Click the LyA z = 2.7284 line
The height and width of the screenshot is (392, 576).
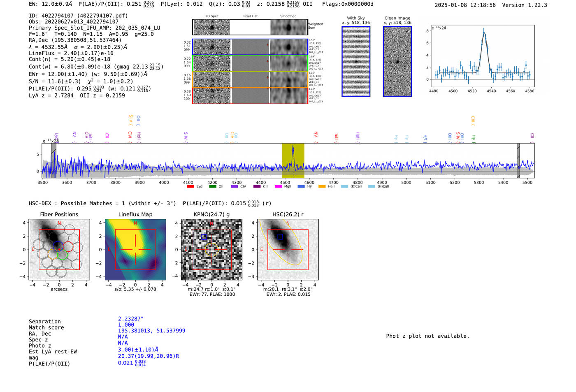(x=51, y=95)
